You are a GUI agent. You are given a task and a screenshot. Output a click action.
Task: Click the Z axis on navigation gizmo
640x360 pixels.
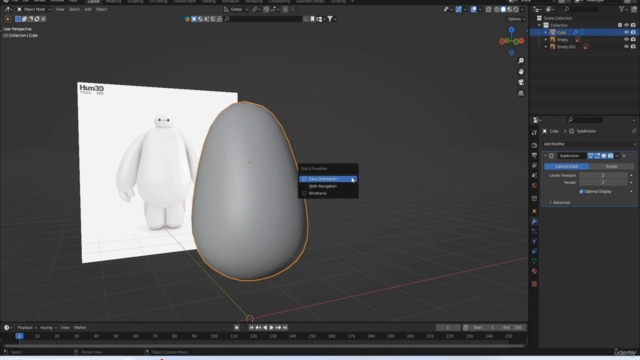[511, 30]
